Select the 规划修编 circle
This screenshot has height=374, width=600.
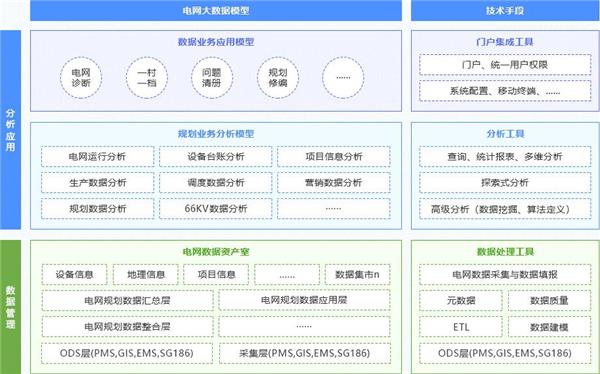click(278, 78)
